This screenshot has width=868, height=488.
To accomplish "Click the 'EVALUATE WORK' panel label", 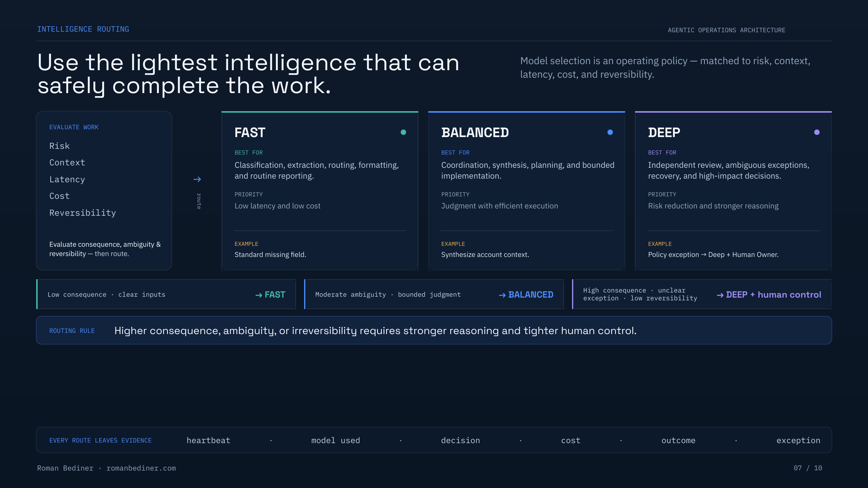I will tap(74, 127).
